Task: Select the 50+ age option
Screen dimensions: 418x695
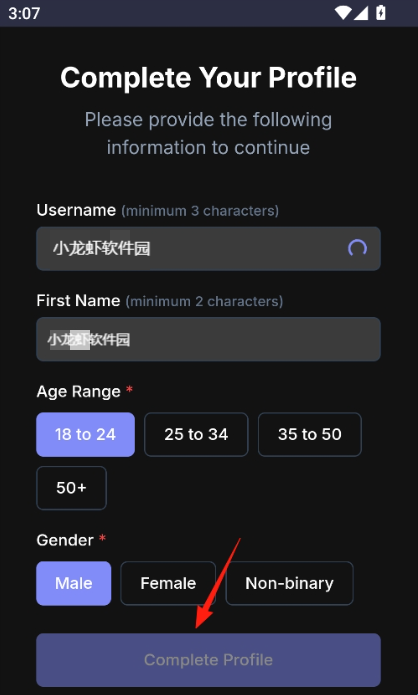Action: coord(71,488)
